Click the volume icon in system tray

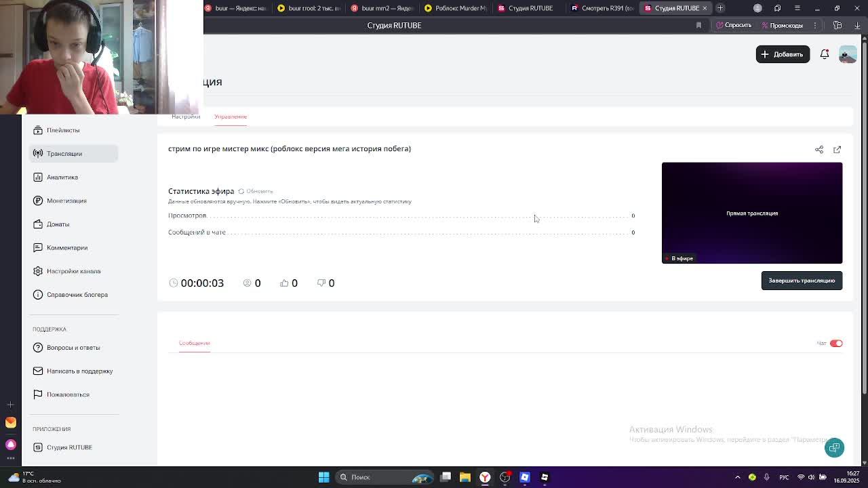tap(812, 477)
